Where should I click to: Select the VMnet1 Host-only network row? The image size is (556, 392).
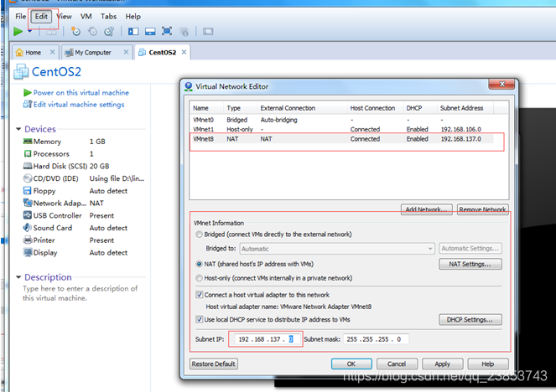pos(342,129)
